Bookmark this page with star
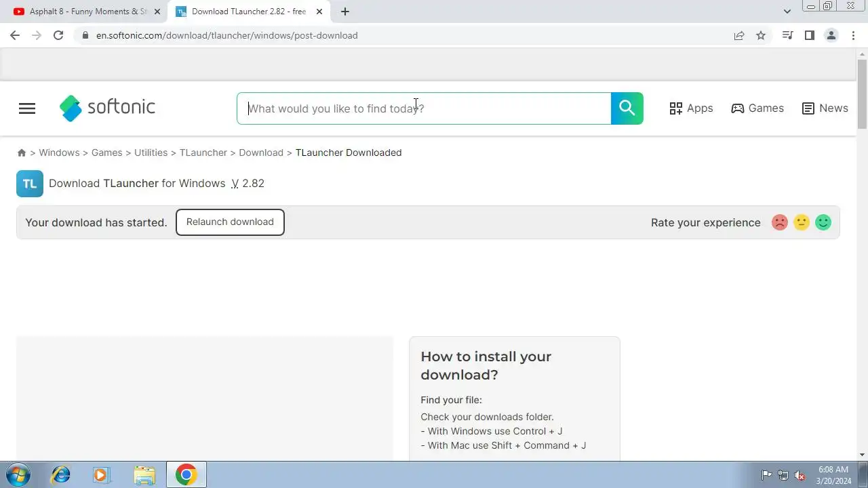 point(761,35)
